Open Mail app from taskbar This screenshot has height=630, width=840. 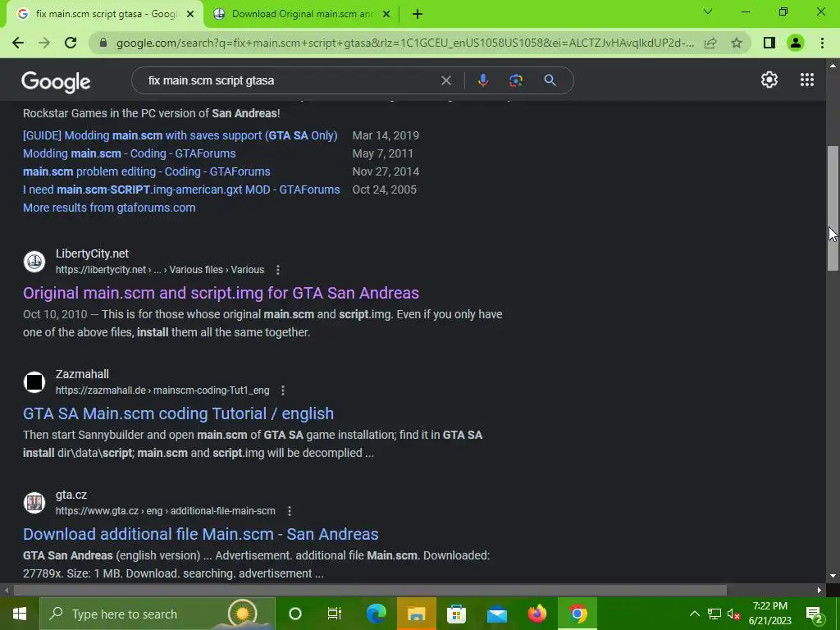496,614
